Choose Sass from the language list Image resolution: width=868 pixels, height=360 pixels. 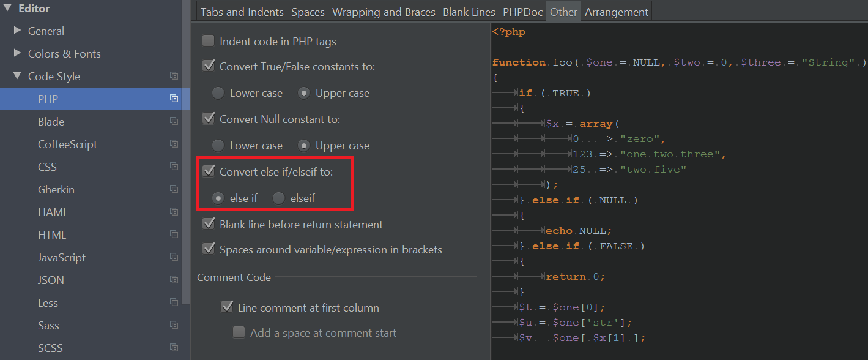48,325
